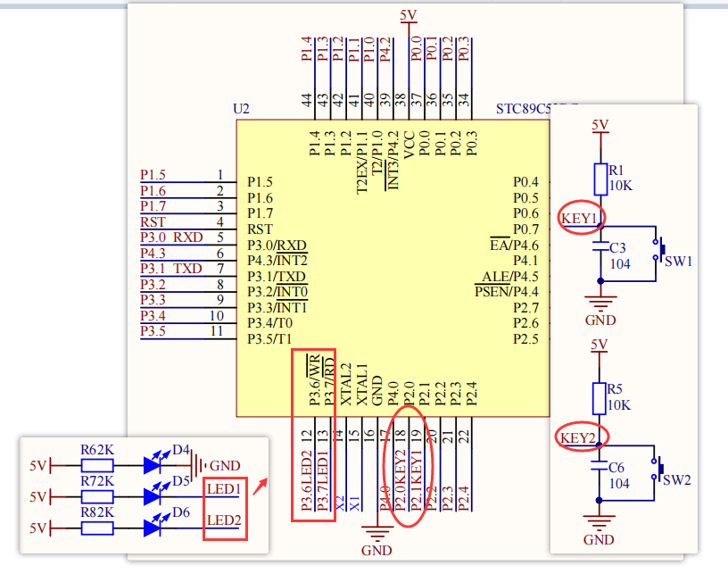This screenshot has height=574, width=728.
Task: Click the 5V terminal feeding resistor R8
Action: click(41, 528)
